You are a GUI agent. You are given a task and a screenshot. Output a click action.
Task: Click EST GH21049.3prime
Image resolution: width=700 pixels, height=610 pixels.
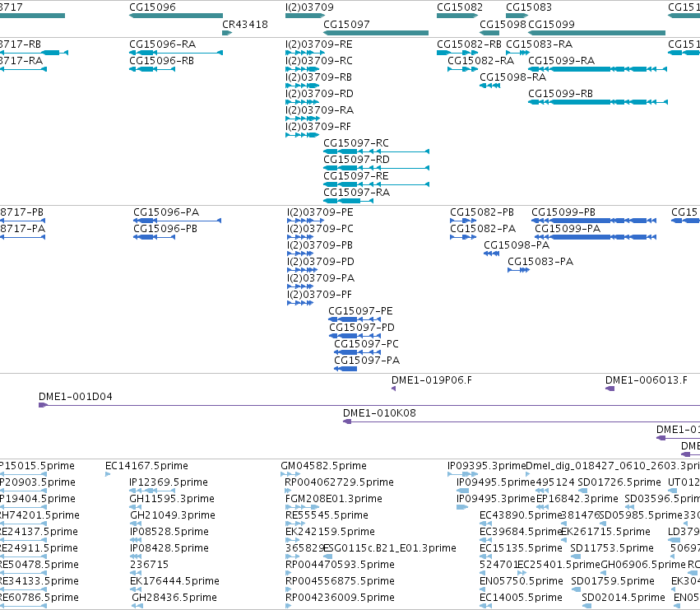point(173,515)
